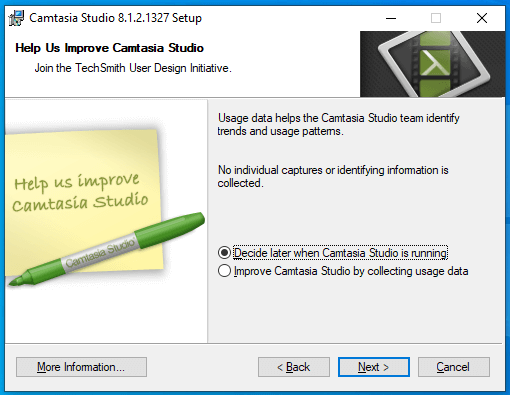This screenshot has width=510, height=395.
Task: Click the green marker pen graphic
Action: (x=107, y=249)
